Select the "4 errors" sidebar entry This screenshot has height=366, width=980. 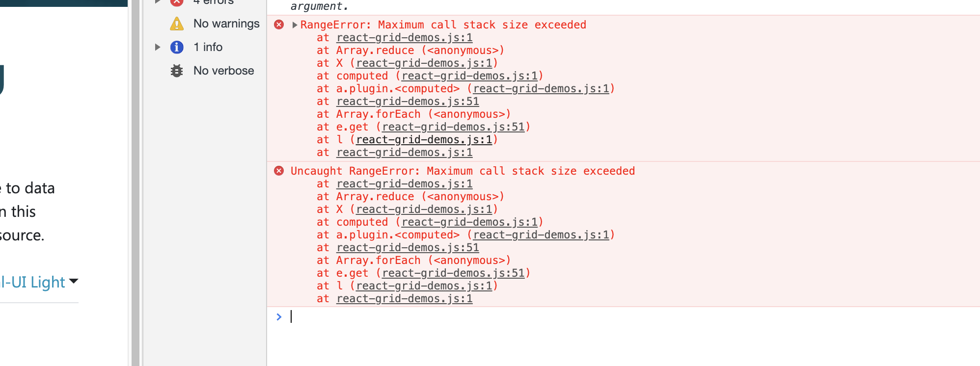212,2
